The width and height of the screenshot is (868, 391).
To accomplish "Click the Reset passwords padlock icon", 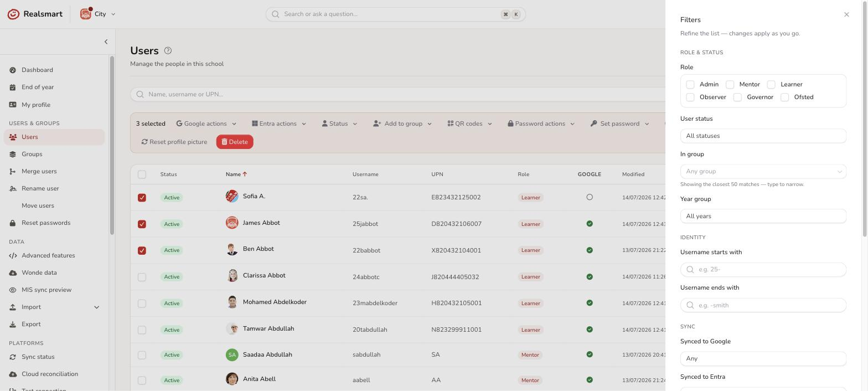I will [13, 223].
